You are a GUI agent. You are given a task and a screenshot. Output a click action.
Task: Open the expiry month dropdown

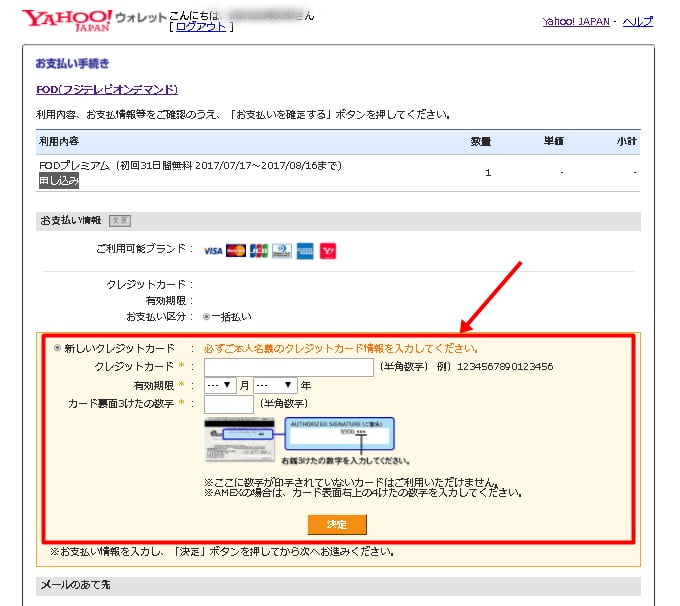click(x=220, y=385)
